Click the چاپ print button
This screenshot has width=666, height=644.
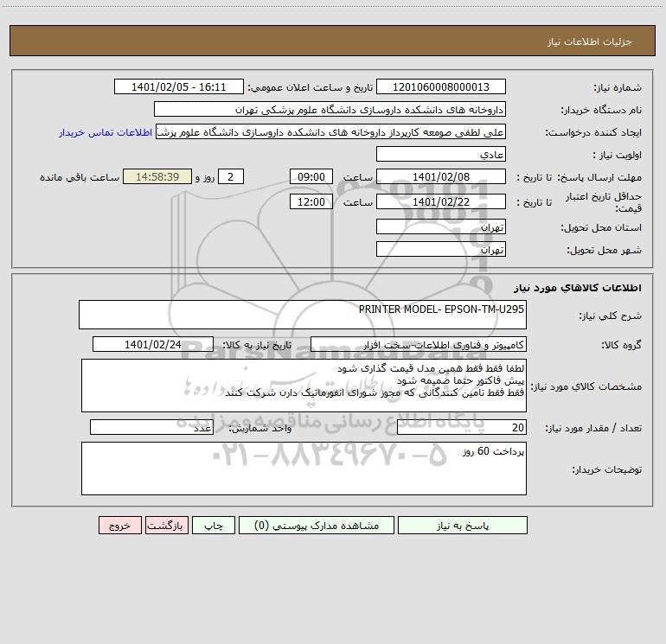tap(214, 525)
